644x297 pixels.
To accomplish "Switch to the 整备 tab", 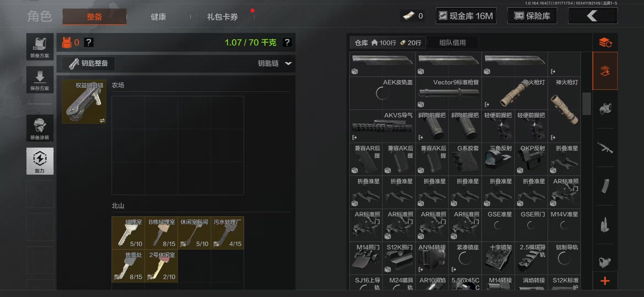I will tap(94, 17).
